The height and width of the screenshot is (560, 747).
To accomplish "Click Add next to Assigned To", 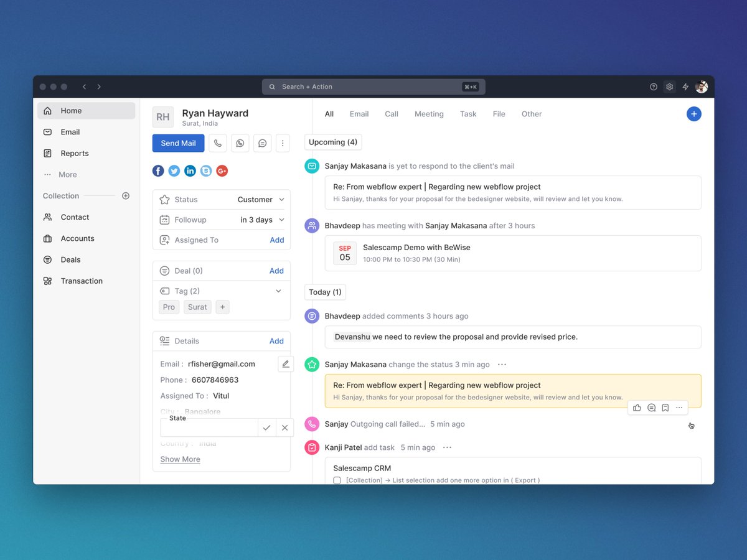I will coord(277,240).
